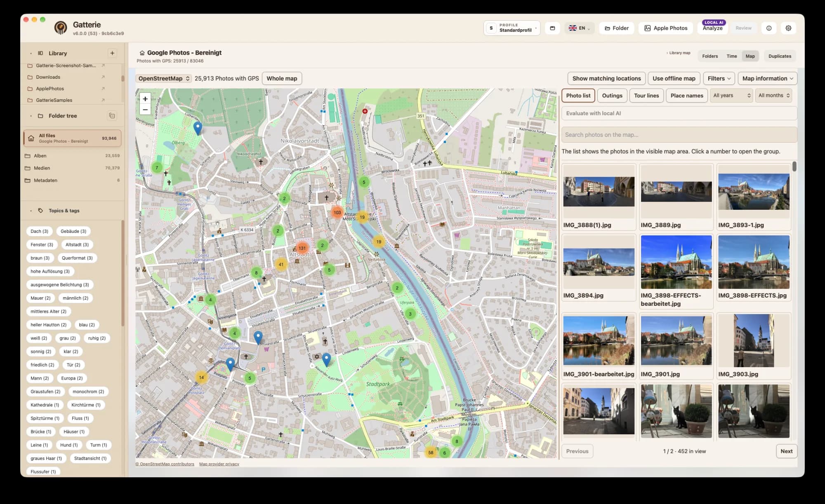This screenshot has height=504, width=825.
Task: Open the Filters dropdown
Action: click(719, 78)
